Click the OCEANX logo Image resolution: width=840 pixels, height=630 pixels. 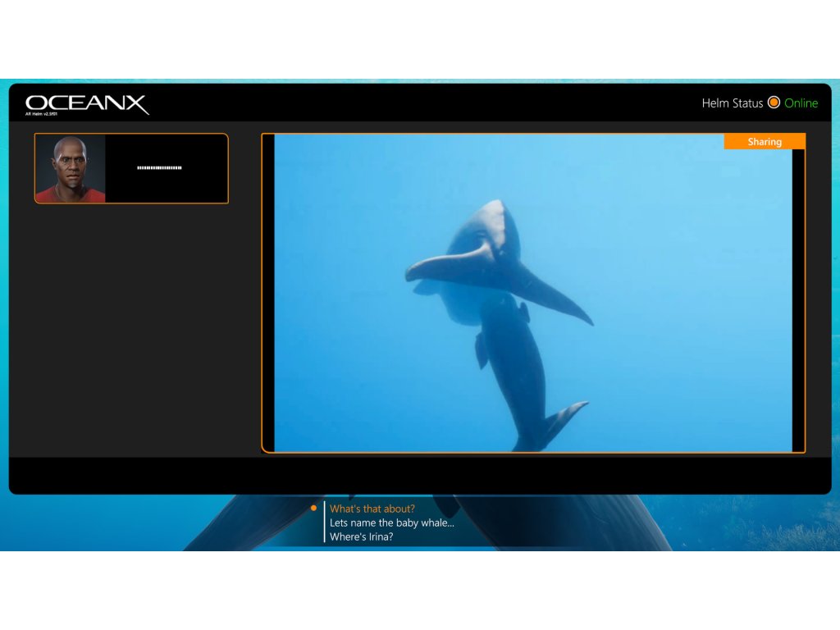87,103
